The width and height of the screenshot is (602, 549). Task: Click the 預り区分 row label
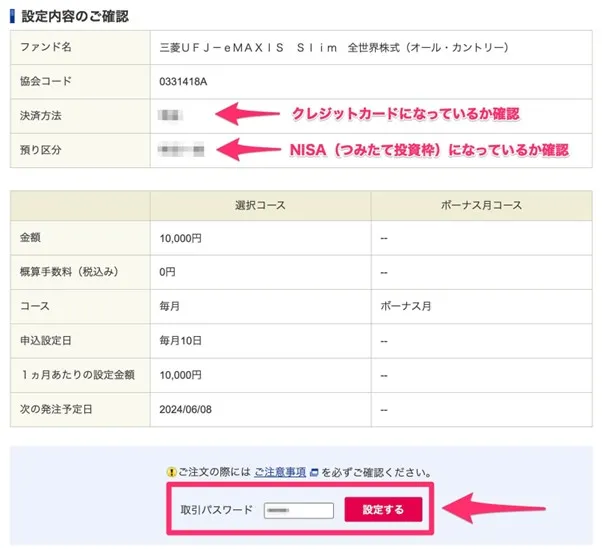click(x=41, y=150)
